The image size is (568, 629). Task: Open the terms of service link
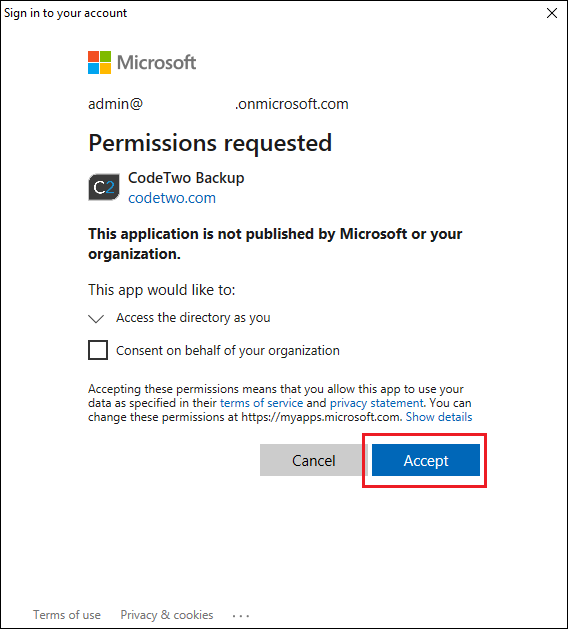pyautogui.click(x=262, y=403)
